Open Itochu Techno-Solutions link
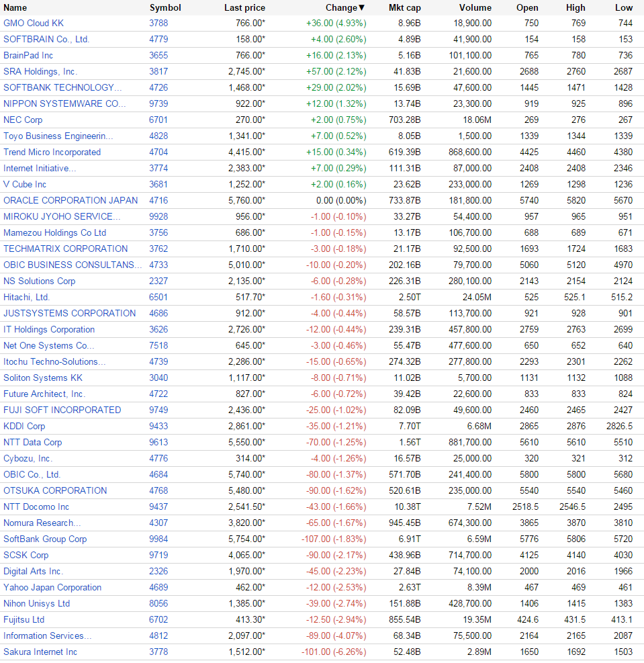 54,361
